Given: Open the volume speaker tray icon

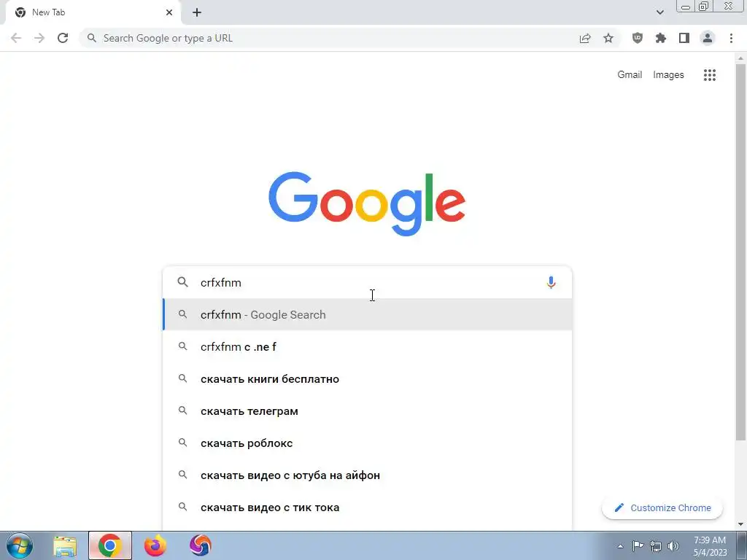Looking at the screenshot, I should (x=673, y=546).
